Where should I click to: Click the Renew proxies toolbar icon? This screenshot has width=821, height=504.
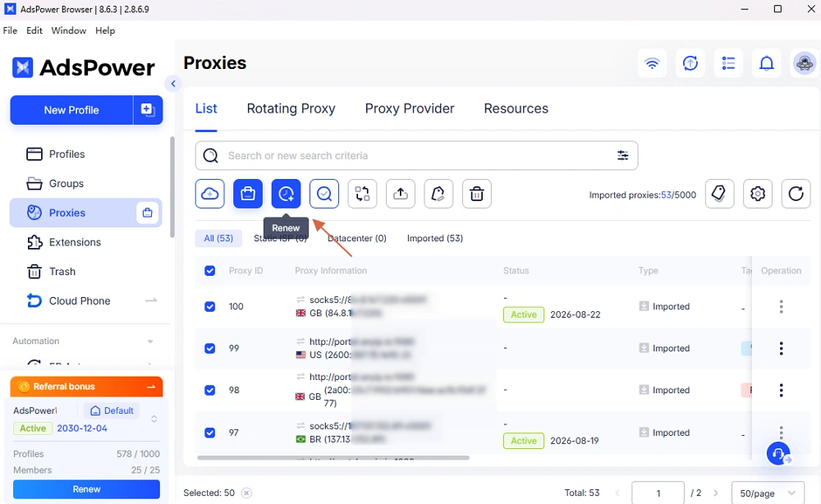[286, 194]
